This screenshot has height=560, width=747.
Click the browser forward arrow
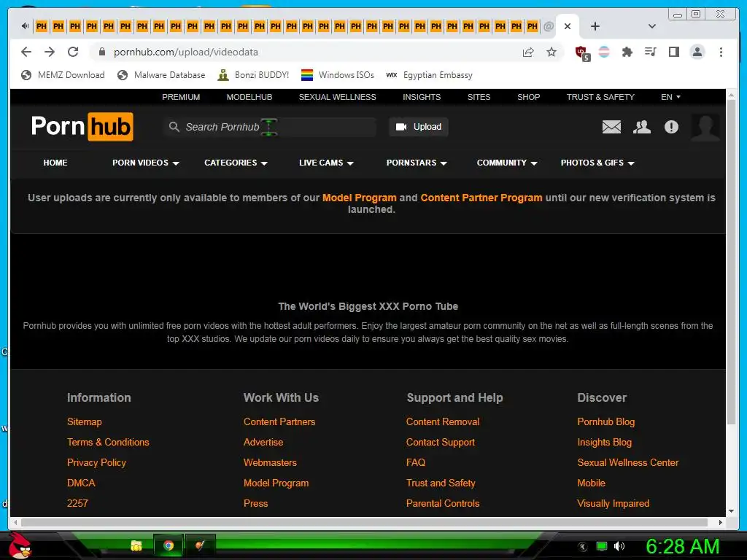click(50, 52)
